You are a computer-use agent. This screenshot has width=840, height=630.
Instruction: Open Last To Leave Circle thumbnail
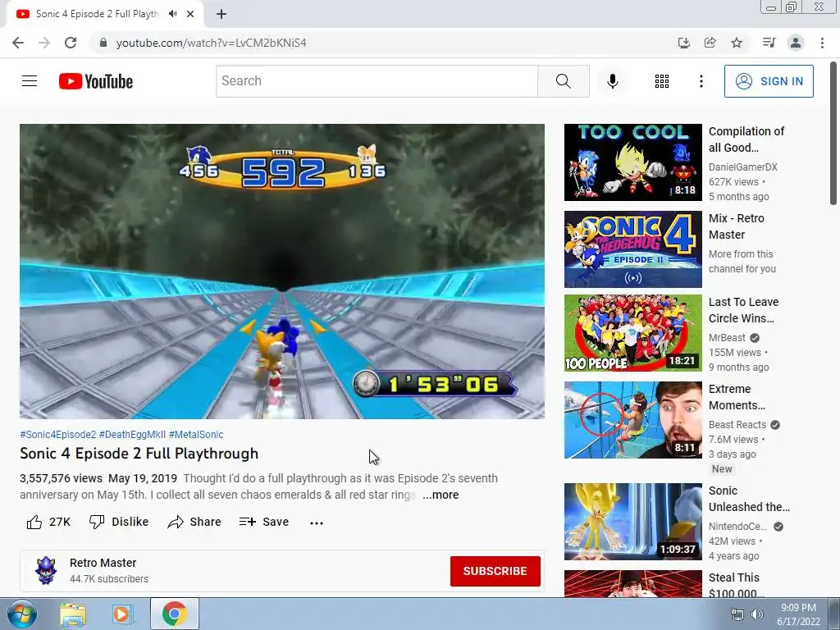pyautogui.click(x=632, y=333)
